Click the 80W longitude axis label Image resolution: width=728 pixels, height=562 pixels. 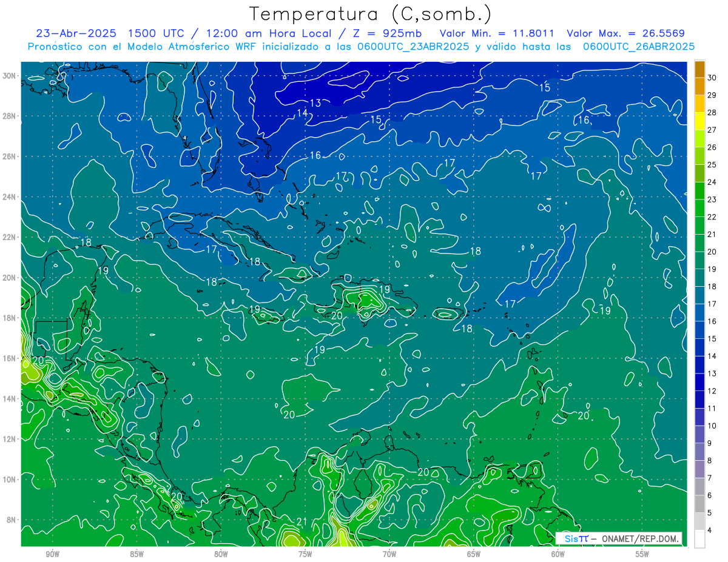click(x=221, y=554)
